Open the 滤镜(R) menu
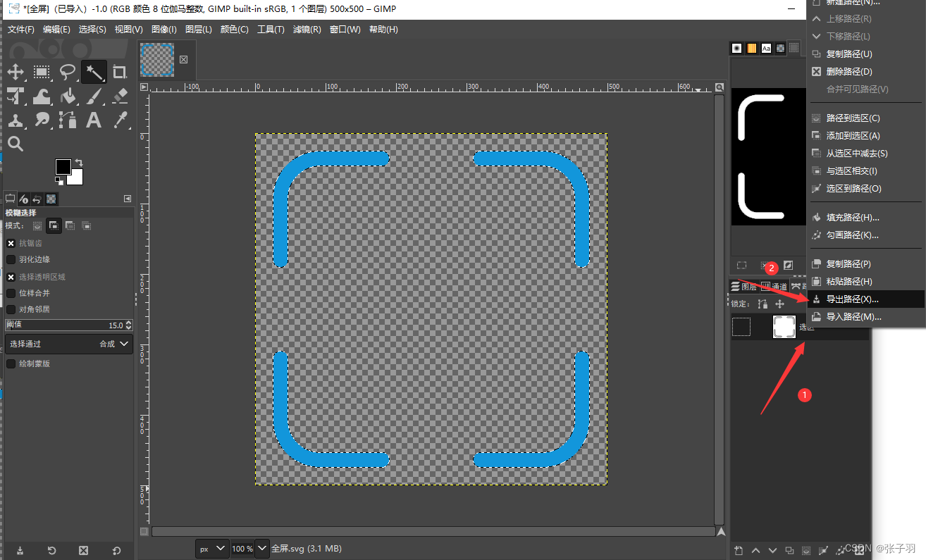Screen dimensions: 926x560 [307, 30]
